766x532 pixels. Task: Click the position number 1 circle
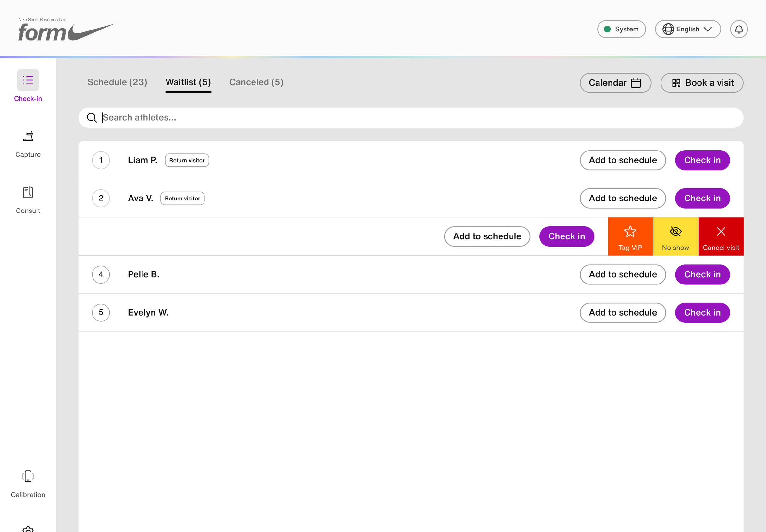pos(101,160)
